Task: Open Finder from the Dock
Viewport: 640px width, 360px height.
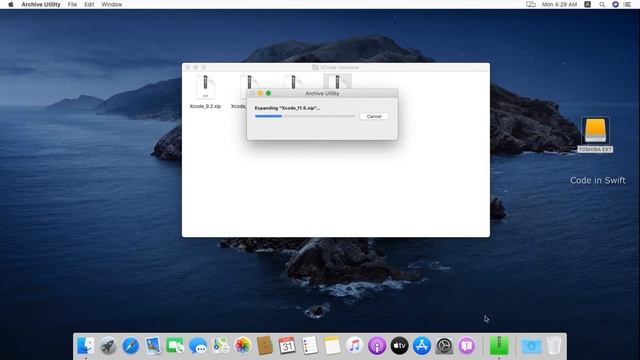Action: point(86,346)
